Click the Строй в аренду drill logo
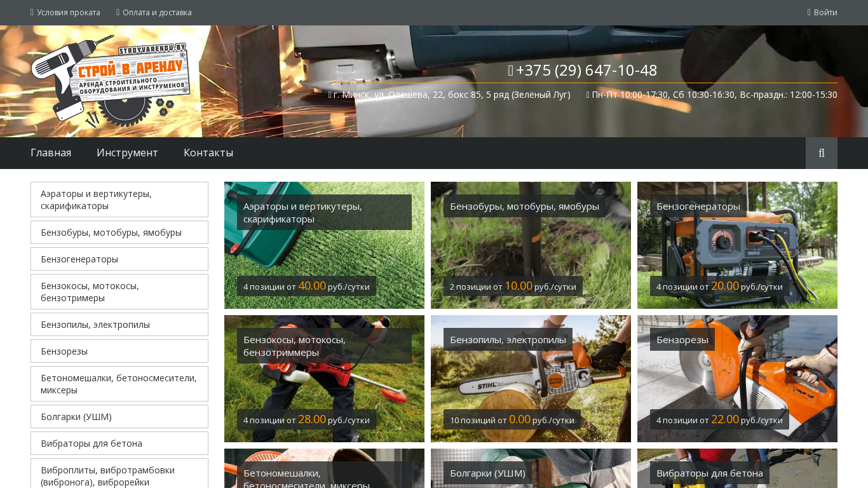Image resolution: width=868 pixels, height=488 pixels. coord(111,81)
